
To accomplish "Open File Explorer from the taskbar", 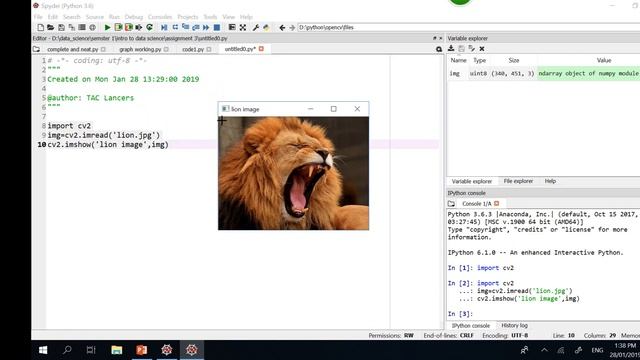I will coord(117,350).
